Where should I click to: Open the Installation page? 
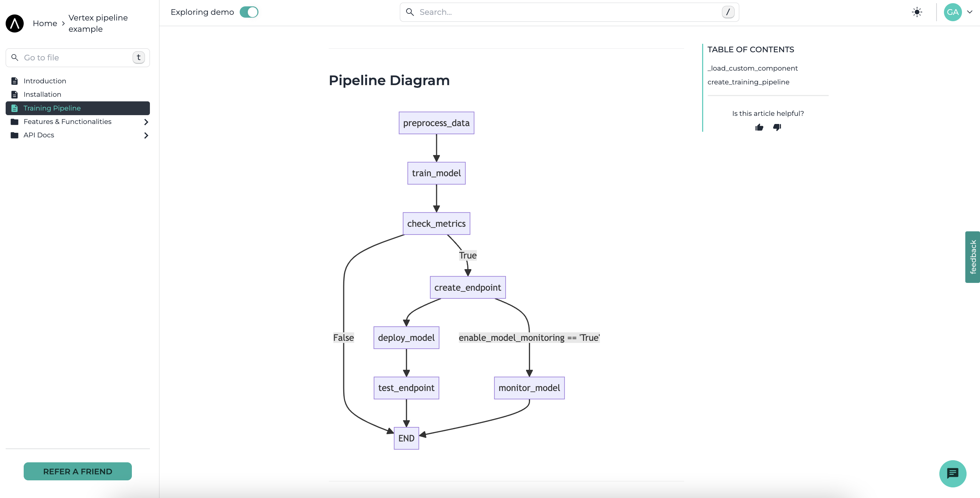[x=42, y=94]
